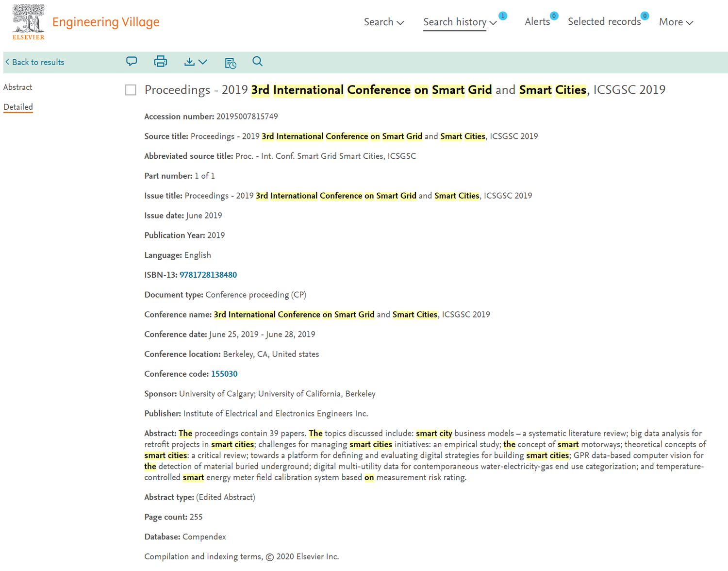Select the Detailed view tab
728x571 pixels.
coord(18,107)
